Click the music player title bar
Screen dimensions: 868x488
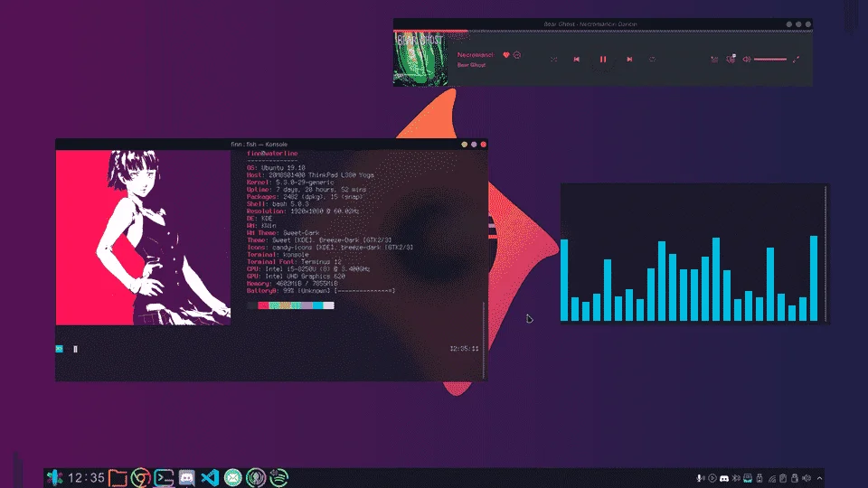603,23
